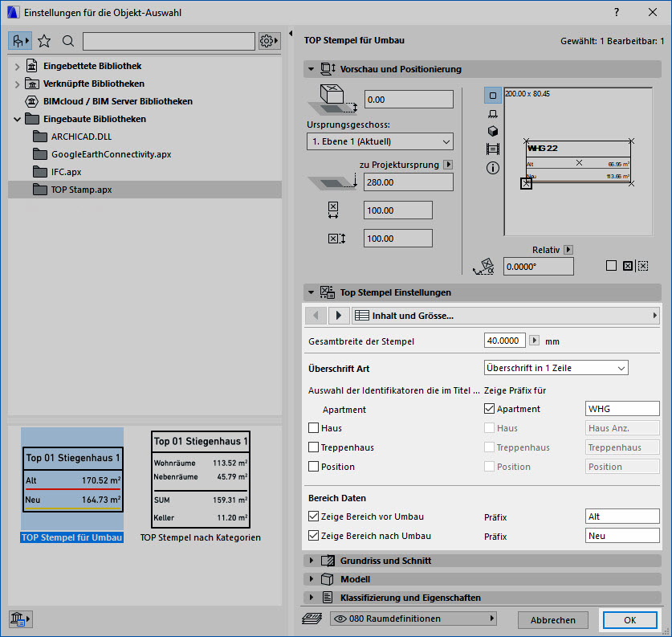The width and height of the screenshot is (672, 637).
Task: Select 3D view preview icon
Action: [x=493, y=131]
